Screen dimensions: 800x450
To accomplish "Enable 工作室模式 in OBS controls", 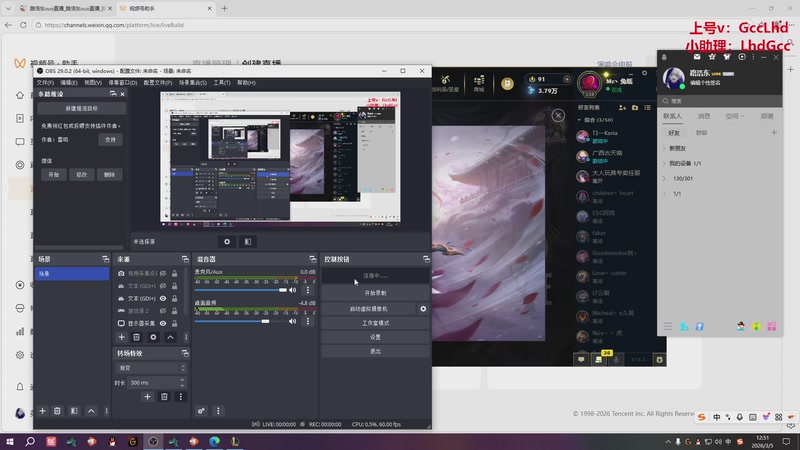I will tap(375, 323).
